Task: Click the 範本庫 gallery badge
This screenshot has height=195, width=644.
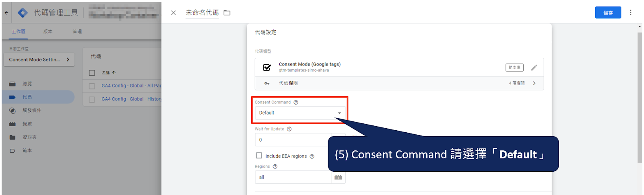Action: tap(514, 68)
